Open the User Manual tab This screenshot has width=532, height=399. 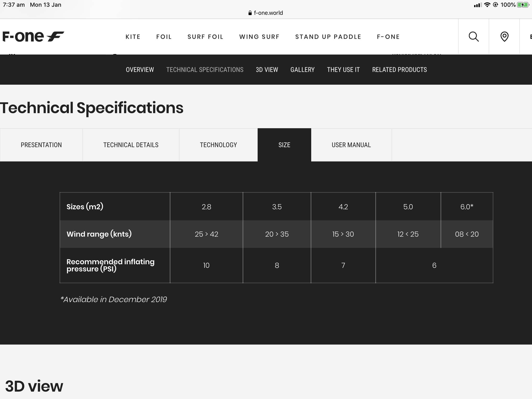[x=351, y=145]
